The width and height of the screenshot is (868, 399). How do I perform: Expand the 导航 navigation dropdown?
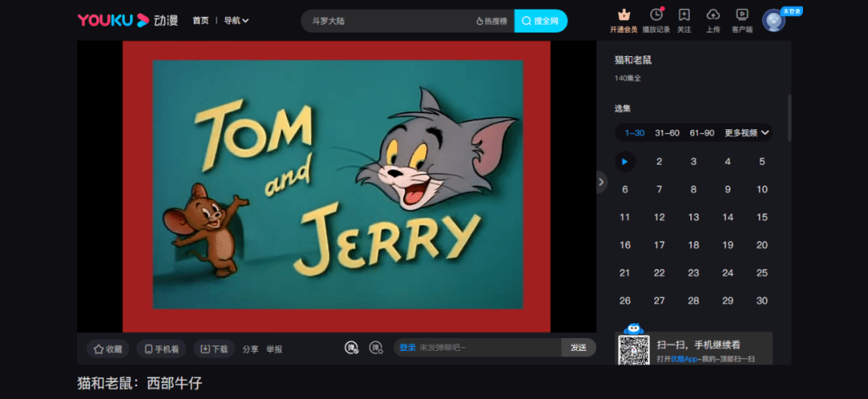236,20
